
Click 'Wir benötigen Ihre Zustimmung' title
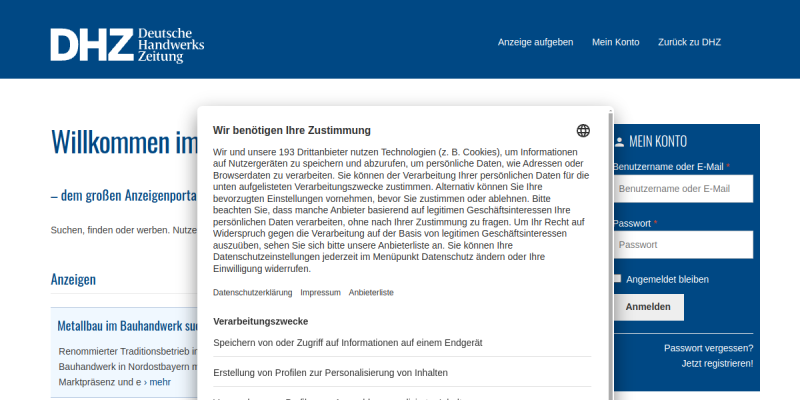tap(292, 131)
